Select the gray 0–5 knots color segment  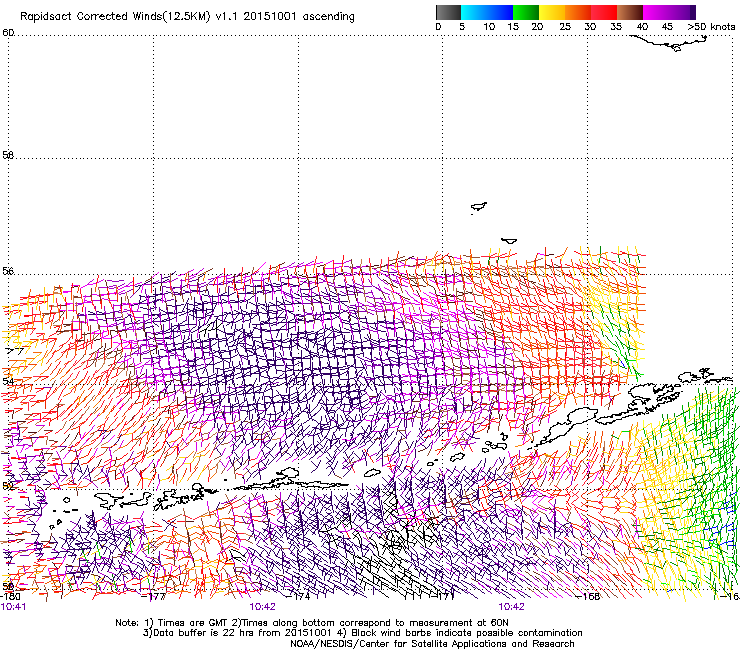click(448, 12)
